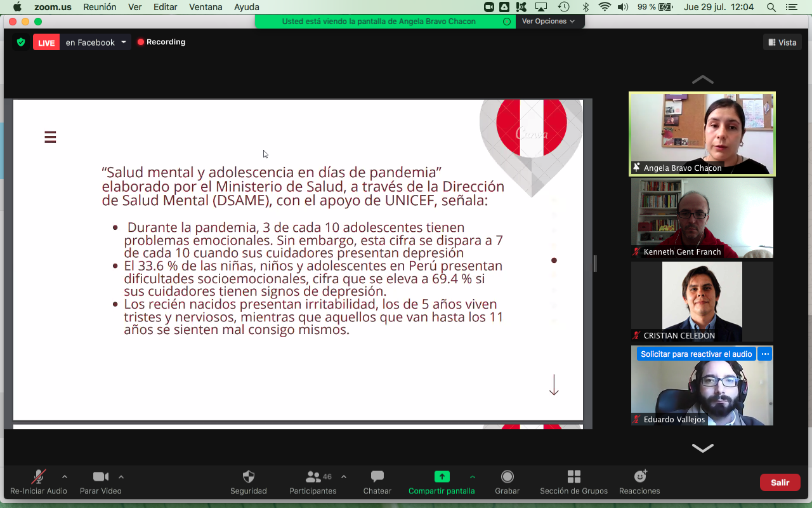Expand the LIVE en Facebook dropdown
This screenshot has height=508, width=812.
pos(124,43)
